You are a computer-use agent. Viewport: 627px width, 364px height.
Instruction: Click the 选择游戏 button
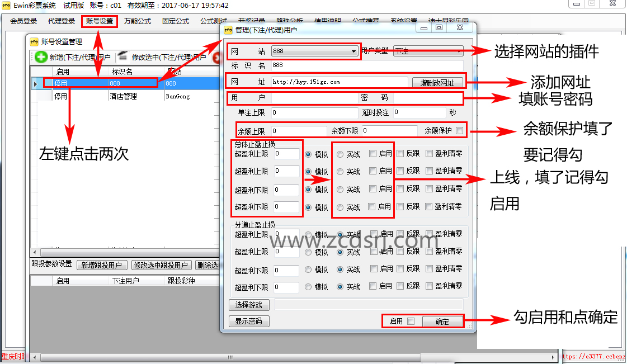point(249,305)
